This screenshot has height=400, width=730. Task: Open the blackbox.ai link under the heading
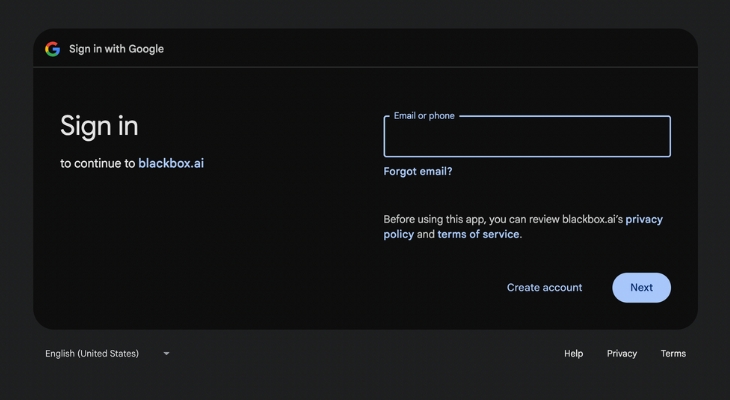[x=171, y=163]
